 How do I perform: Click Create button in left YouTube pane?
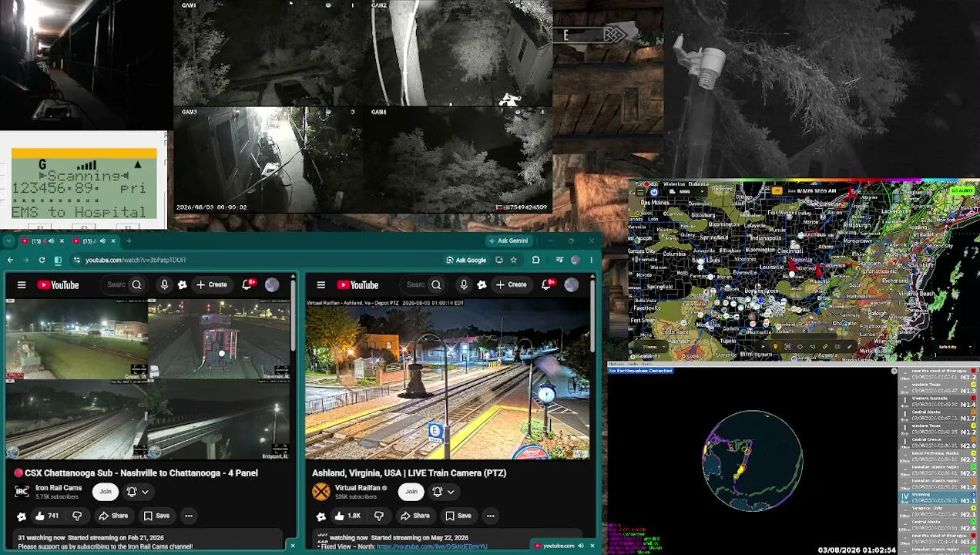(x=212, y=285)
